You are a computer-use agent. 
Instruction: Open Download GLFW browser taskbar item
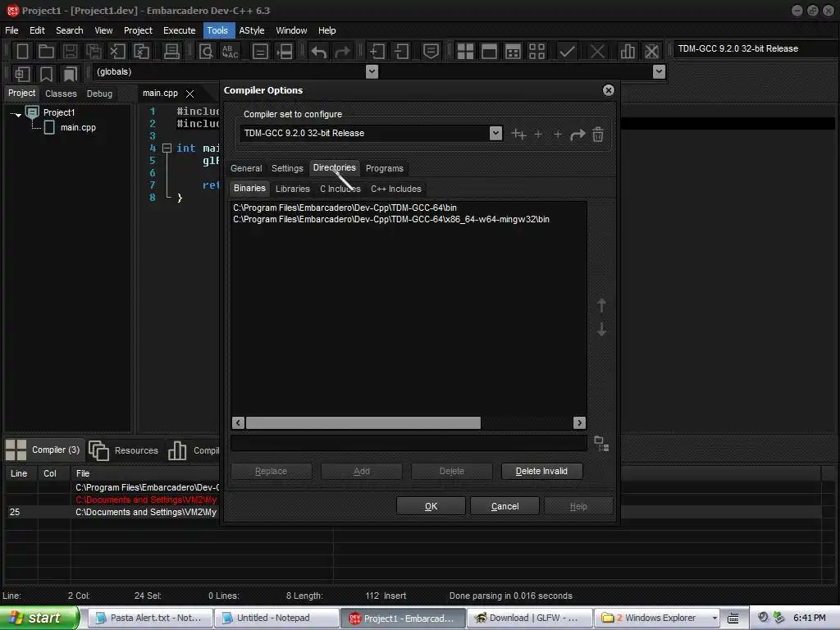coord(529,618)
